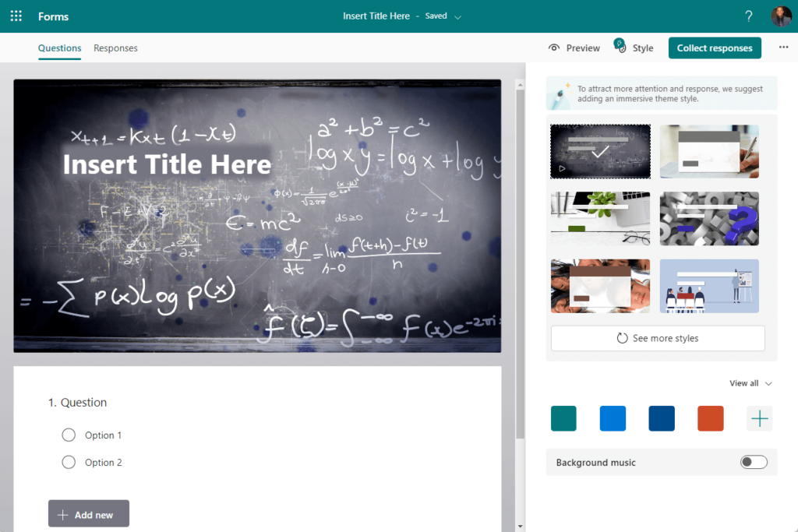Click the plus icon to add custom color
The width and height of the screenshot is (798, 532).
[x=759, y=418]
